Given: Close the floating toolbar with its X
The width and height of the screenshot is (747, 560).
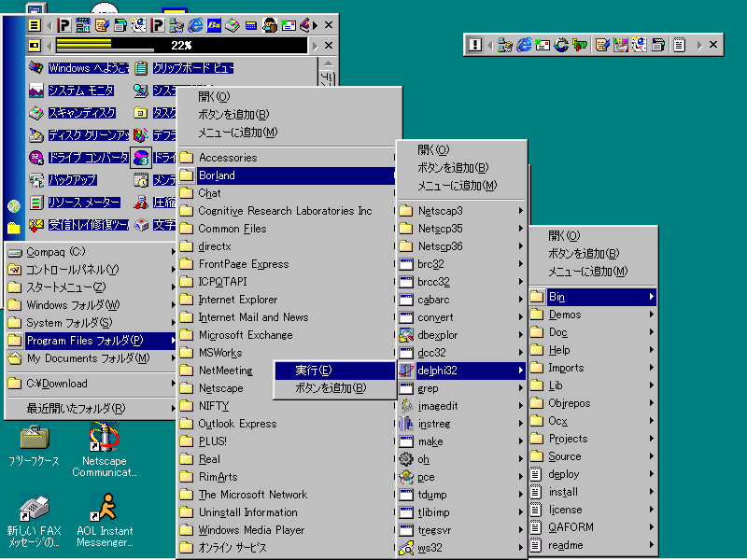Looking at the screenshot, I should (713, 45).
